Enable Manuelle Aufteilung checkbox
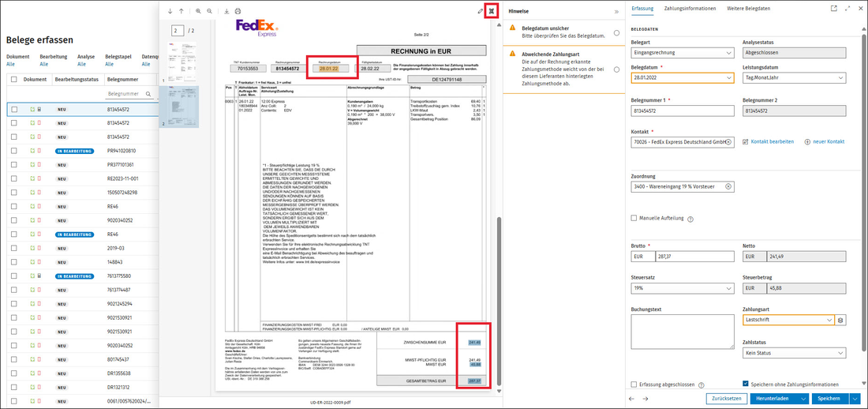Image resolution: width=868 pixels, height=409 pixels. [x=634, y=219]
